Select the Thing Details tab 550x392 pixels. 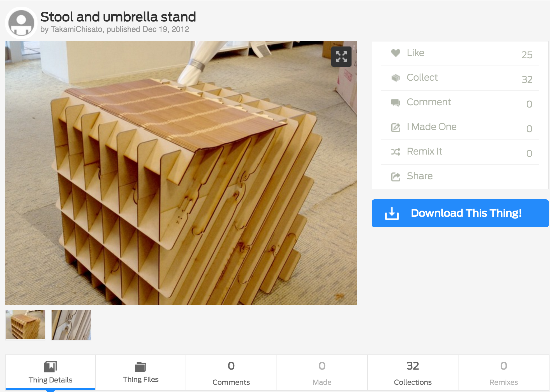click(x=50, y=372)
